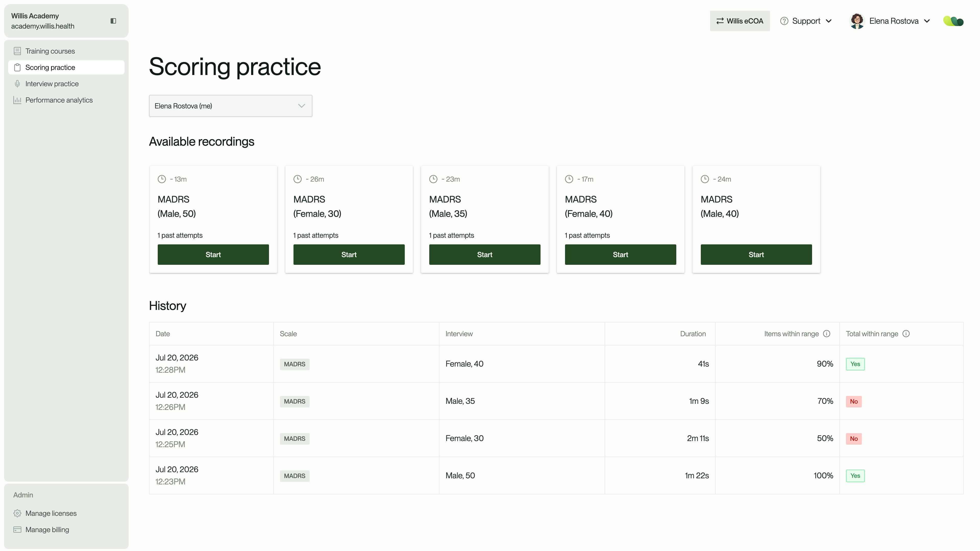Expand the Elena Rostova account menu chevron
980x551 pixels.
(927, 21)
